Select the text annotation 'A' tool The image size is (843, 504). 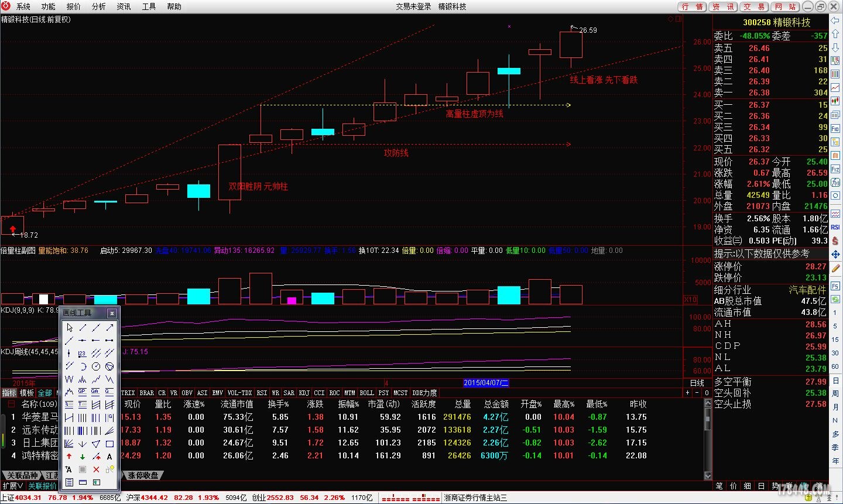pos(109,457)
